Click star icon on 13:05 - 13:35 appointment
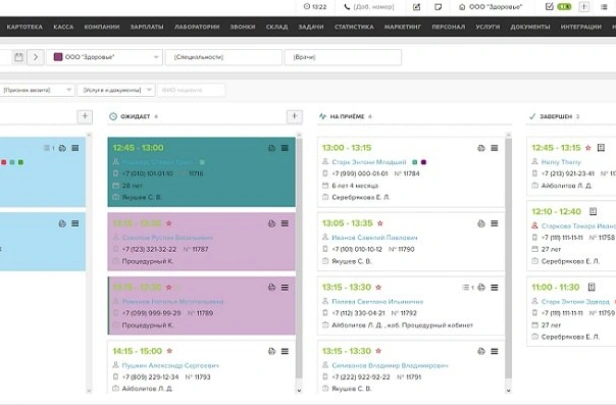Screen dimensions: 616x405 380,223
